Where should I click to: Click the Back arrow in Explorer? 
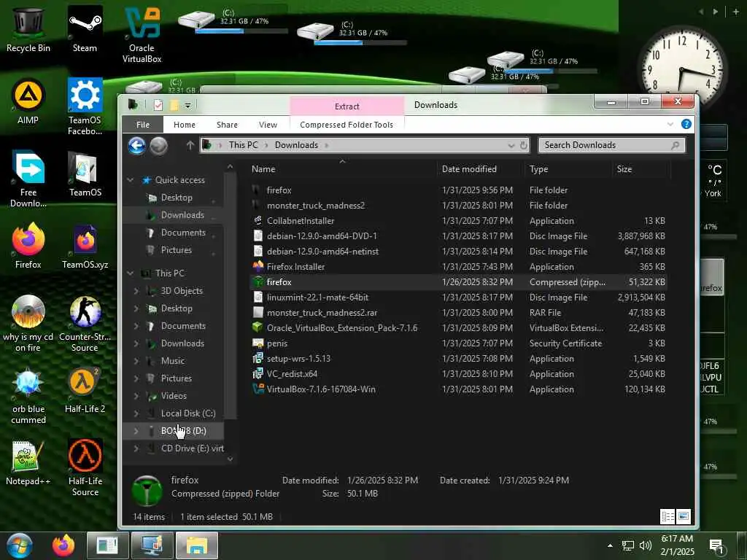coord(136,145)
